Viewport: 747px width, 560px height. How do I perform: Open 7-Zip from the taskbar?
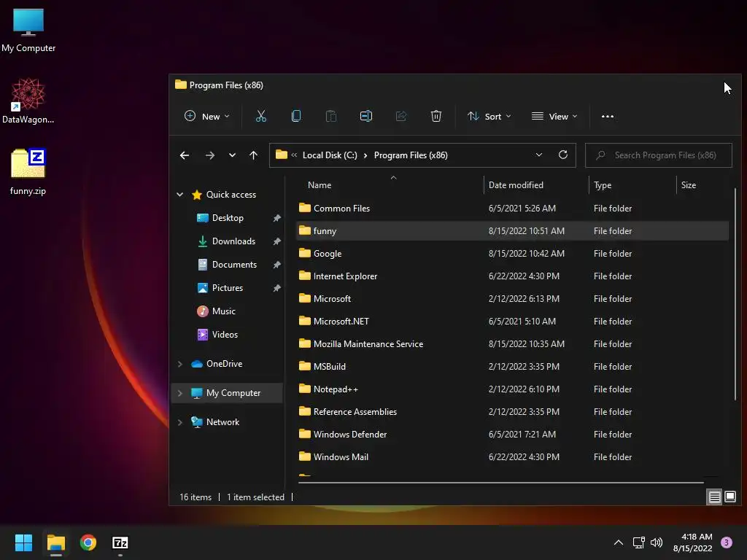click(120, 542)
